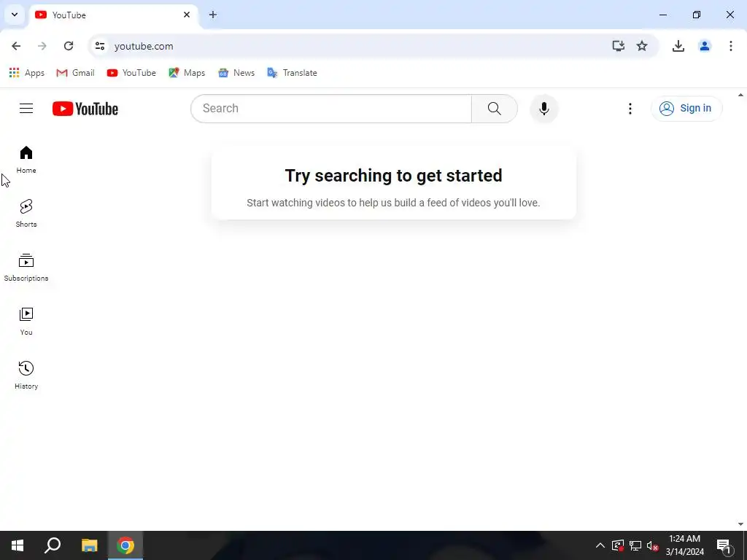The height and width of the screenshot is (560, 747).
Task: Open the Gmail bookmark
Action: (75, 73)
